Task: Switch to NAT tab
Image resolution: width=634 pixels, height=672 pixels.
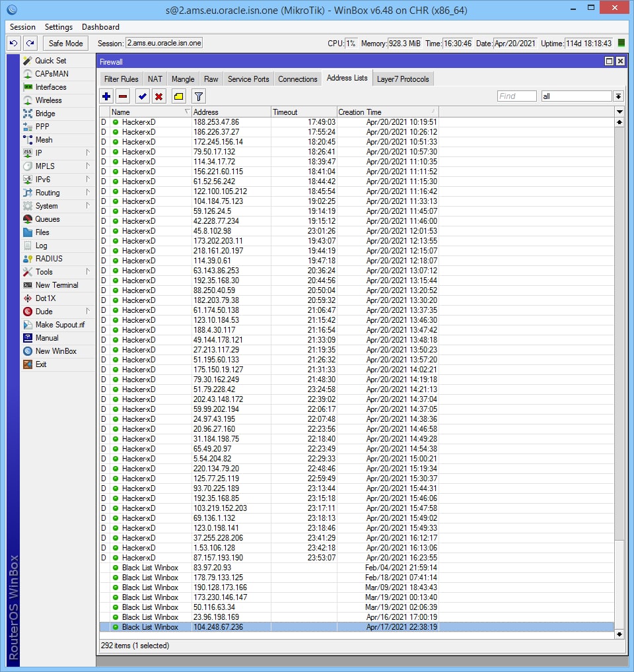Action: [x=155, y=79]
